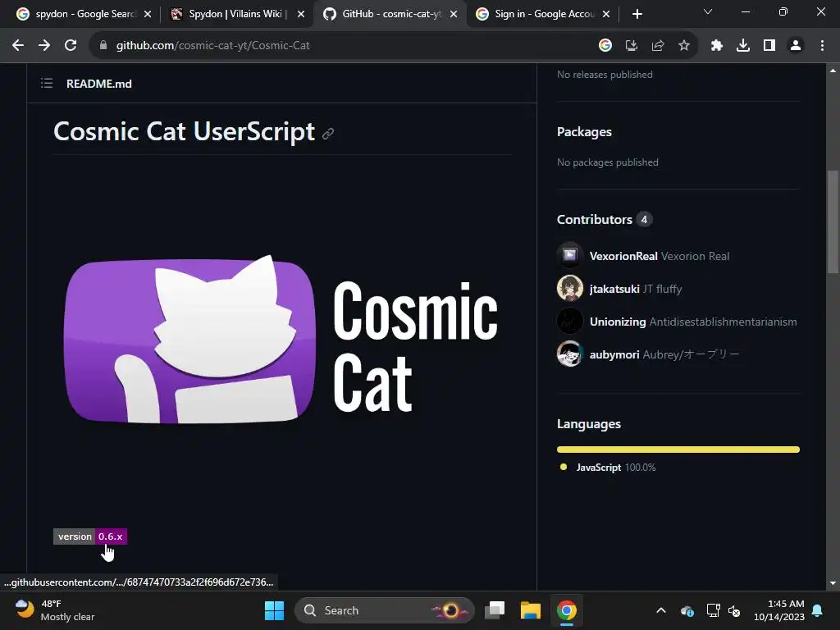Expand the tab search chevron
Image resolution: width=840 pixels, height=630 pixels.
point(708,11)
